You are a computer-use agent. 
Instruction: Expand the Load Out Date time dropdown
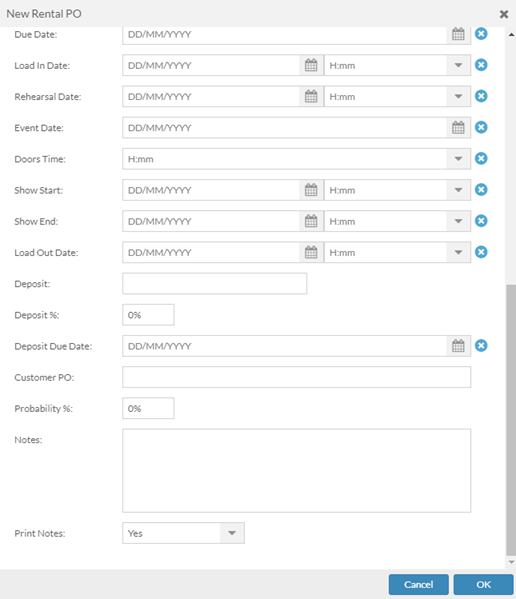[458, 253]
